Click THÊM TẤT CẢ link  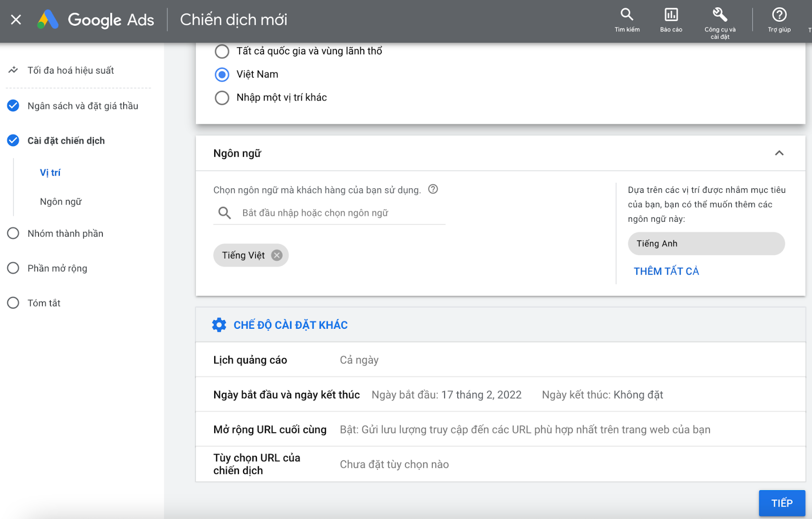666,271
